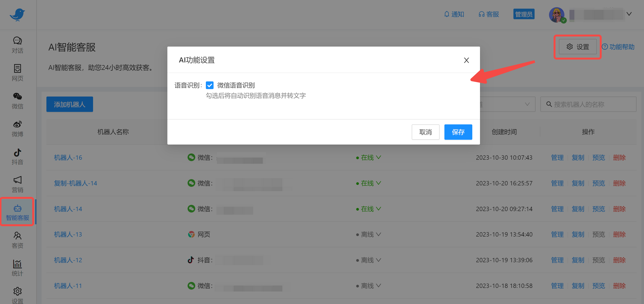Click the 通知 notification bell
The image size is (644, 304).
[454, 14]
